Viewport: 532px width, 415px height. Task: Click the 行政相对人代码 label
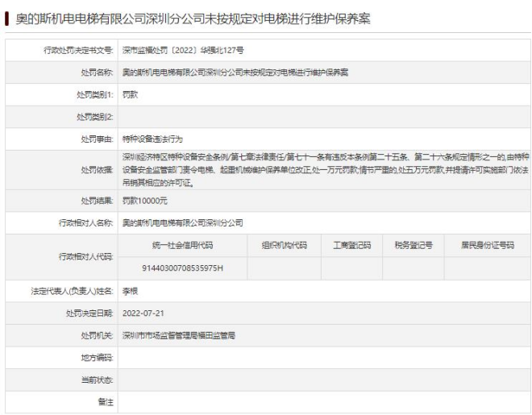click(x=85, y=257)
